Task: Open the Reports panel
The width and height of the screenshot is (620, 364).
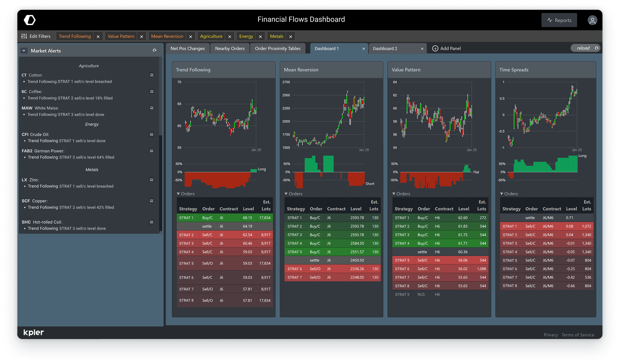Action: pos(559,20)
